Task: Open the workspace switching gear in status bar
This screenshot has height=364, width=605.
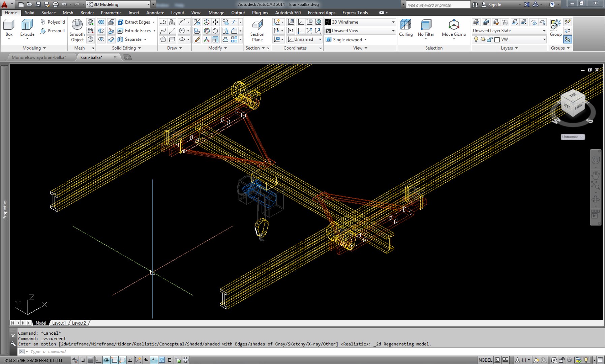Action: pos(554,360)
